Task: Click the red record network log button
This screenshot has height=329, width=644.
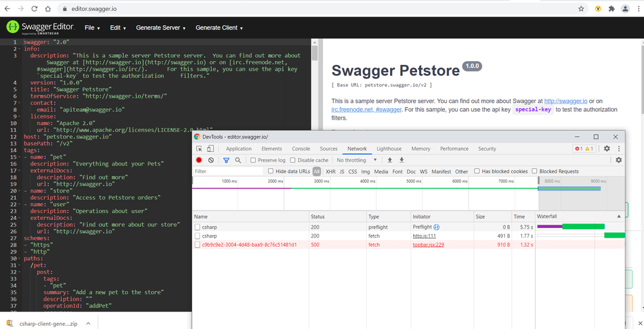Action: 199,160
